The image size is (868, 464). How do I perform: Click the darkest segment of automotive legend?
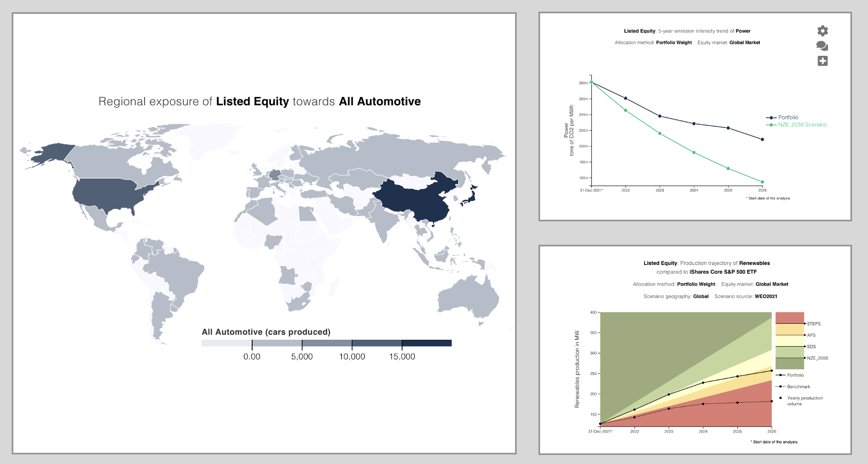[x=427, y=343]
